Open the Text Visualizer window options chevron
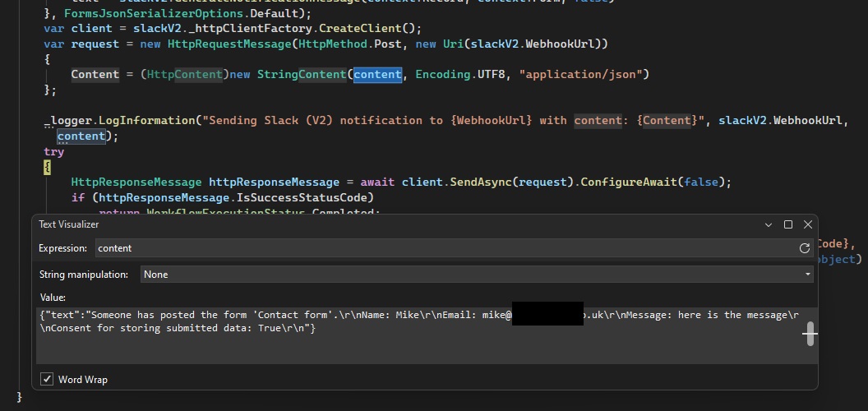Screen dimensions: 868x411 pos(769,224)
